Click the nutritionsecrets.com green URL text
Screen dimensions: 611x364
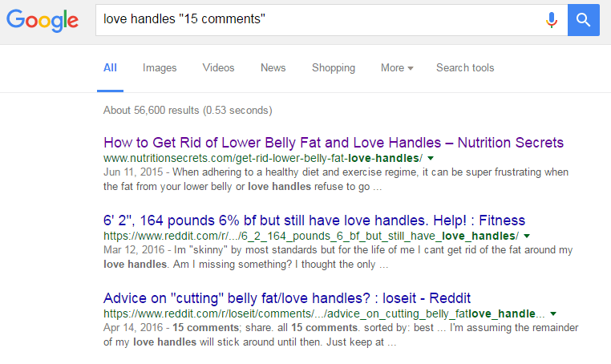[263, 158]
